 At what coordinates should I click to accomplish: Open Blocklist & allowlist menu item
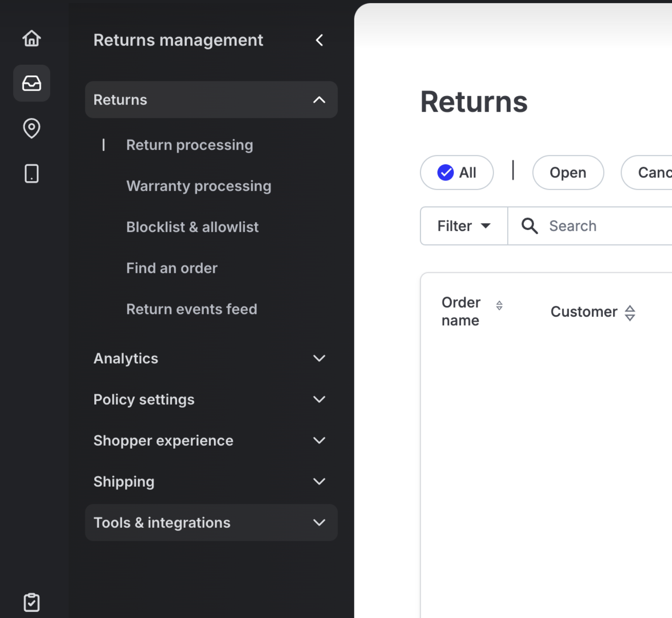(192, 227)
